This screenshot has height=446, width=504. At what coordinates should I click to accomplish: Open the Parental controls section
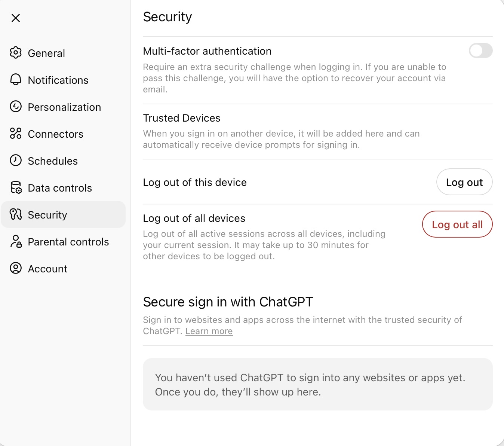pos(68,242)
